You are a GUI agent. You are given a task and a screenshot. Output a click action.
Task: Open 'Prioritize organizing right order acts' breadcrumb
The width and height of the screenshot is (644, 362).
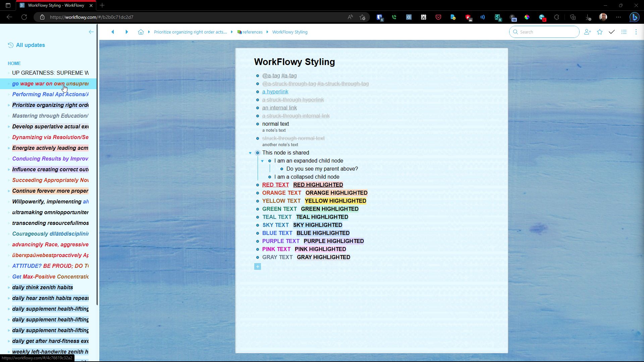(x=190, y=32)
